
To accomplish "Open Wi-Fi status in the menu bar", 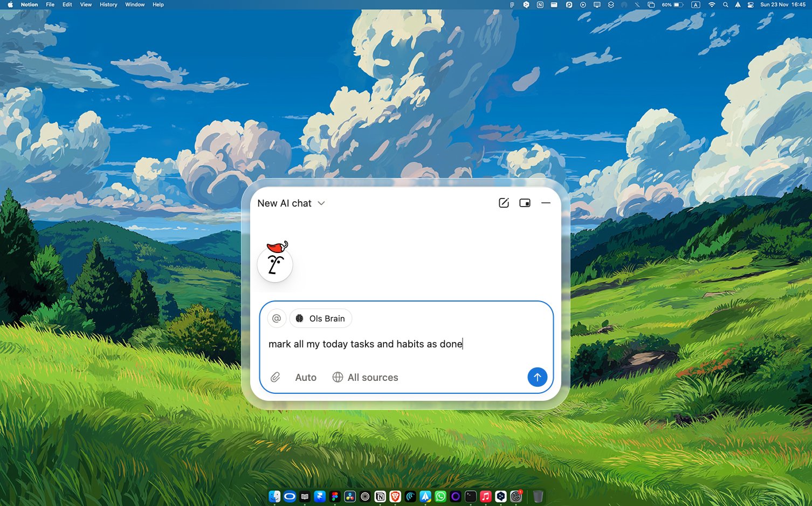I will [712, 4].
